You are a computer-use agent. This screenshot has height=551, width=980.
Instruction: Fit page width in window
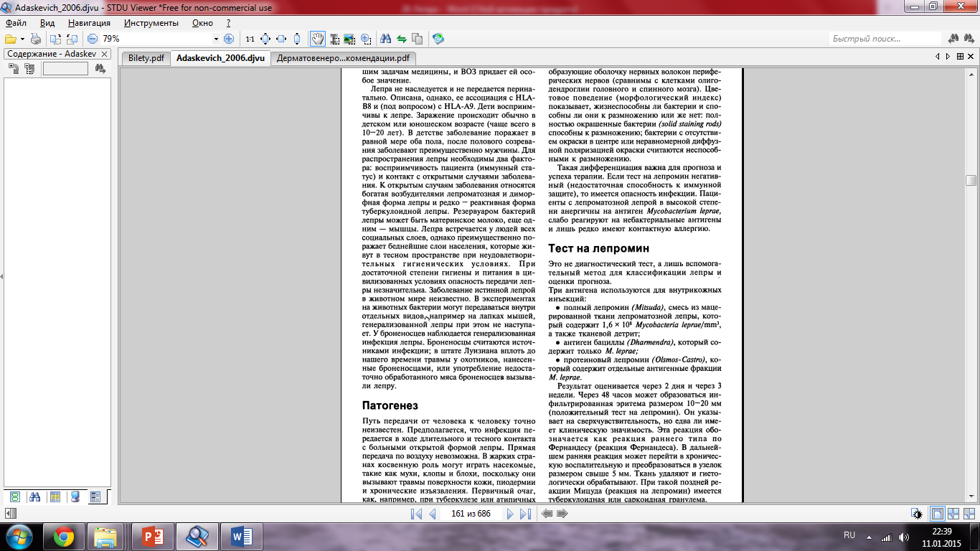[x=281, y=39]
